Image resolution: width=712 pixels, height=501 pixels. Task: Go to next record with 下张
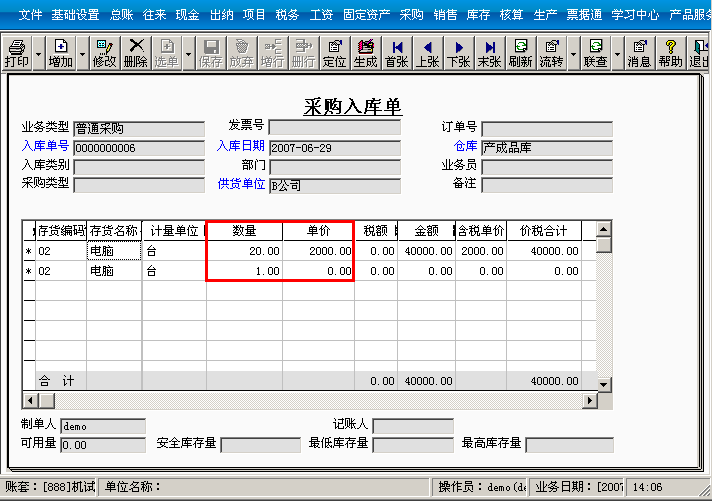pyautogui.click(x=458, y=54)
